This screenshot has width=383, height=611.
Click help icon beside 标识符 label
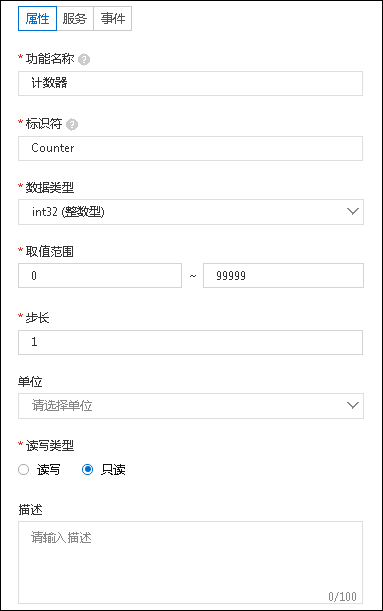72,125
